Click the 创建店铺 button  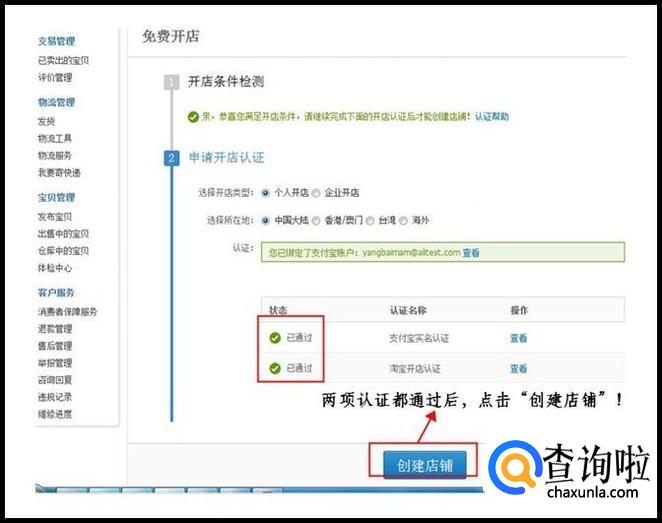coord(425,465)
